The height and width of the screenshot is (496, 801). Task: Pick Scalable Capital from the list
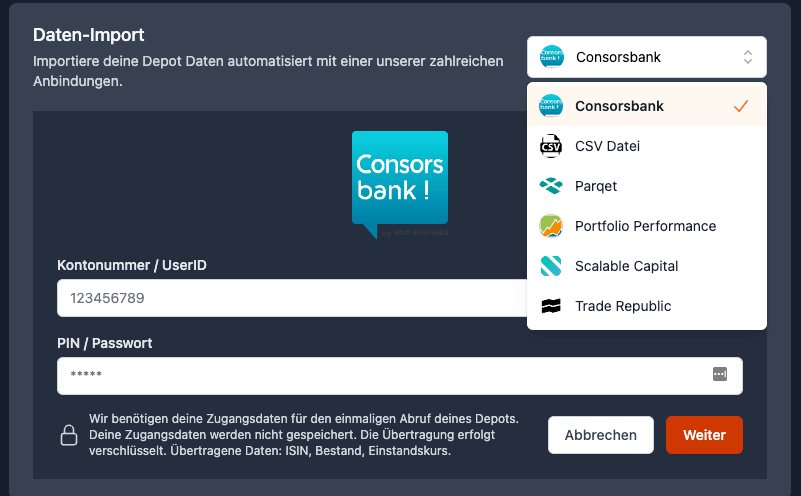[x=647, y=266]
